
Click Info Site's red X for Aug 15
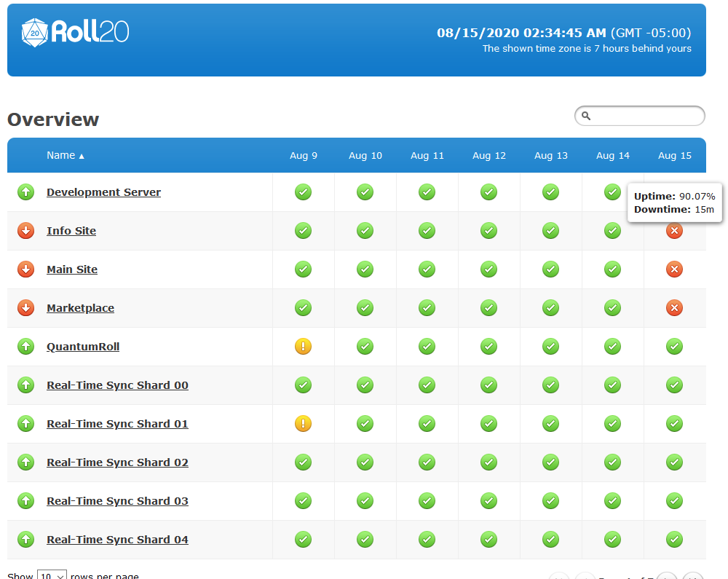pos(674,230)
